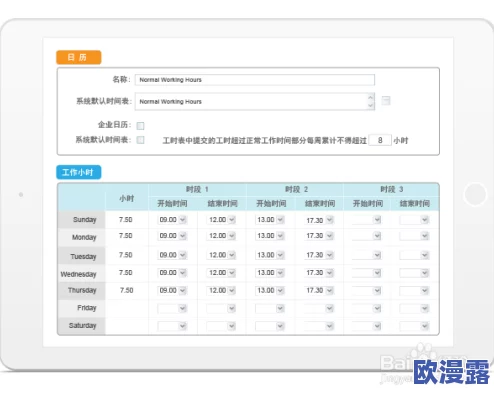
Task: Click the Thursday row label
Action: click(82, 290)
